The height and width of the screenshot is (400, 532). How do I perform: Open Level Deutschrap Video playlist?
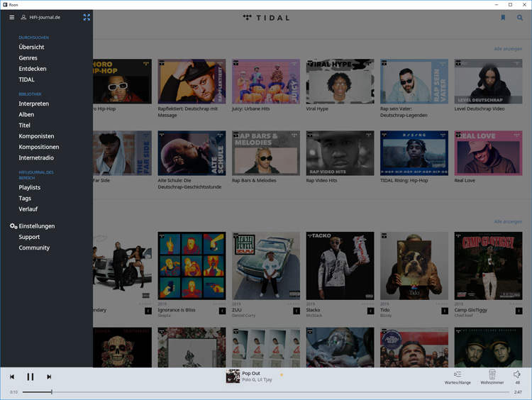[x=488, y=82]
